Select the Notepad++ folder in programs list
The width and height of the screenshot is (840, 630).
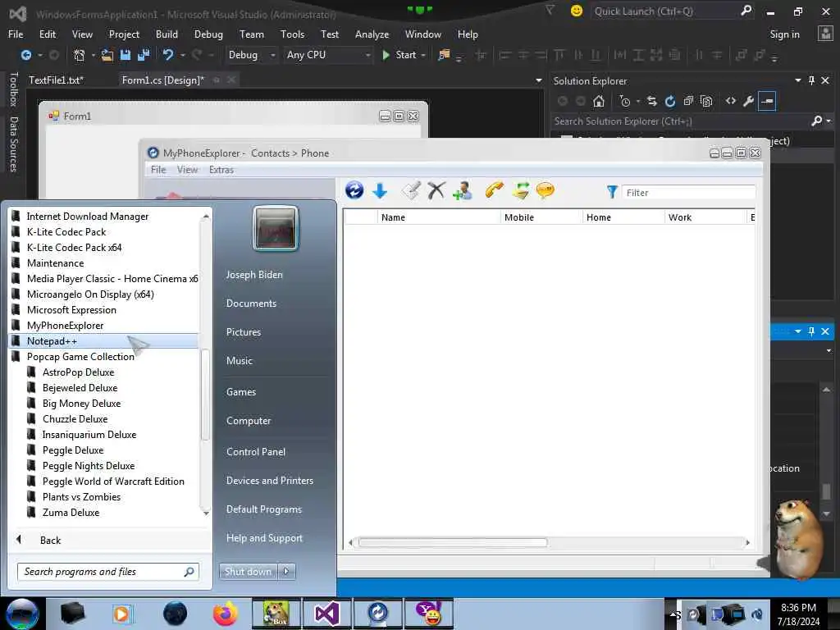(x=104, y=340)
